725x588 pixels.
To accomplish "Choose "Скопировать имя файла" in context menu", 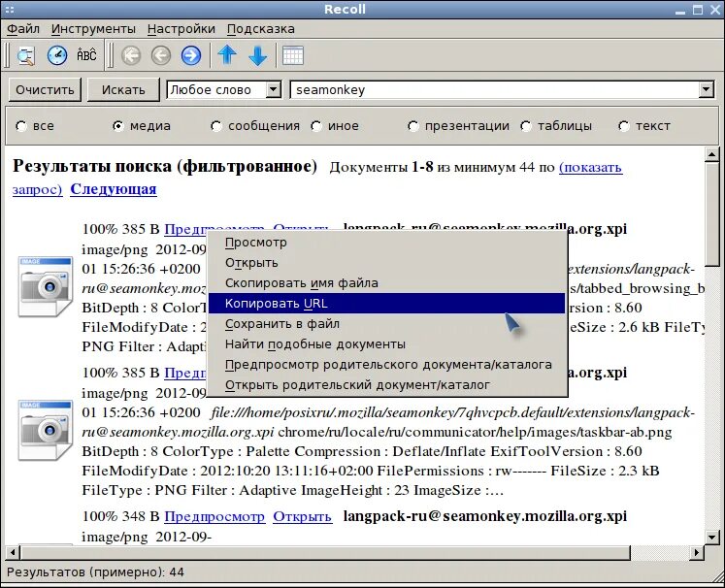I will pos(386,283).
